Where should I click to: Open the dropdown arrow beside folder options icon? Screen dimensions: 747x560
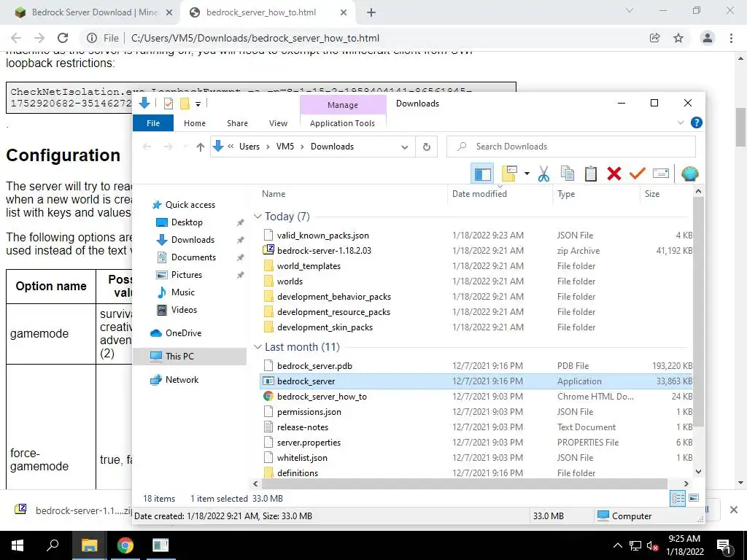[x=527, y=174]
